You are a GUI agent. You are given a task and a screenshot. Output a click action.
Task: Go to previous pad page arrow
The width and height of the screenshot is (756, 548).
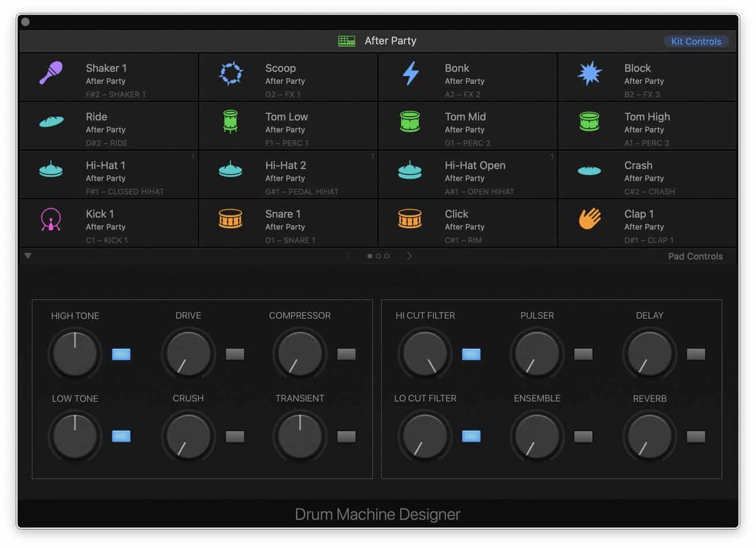coord(347,256)
